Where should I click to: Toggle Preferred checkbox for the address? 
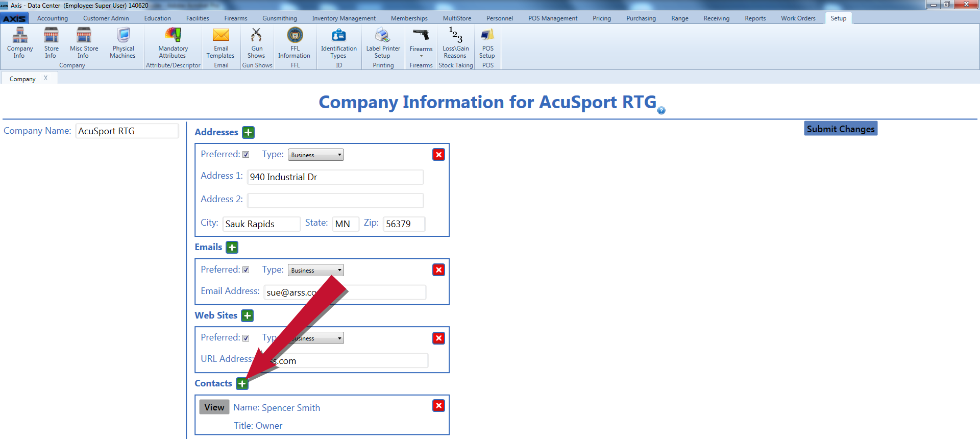click(246, 155)
